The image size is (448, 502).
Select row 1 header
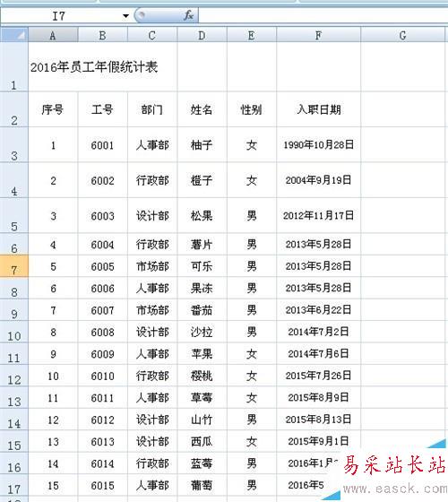[x=14, y=67]
